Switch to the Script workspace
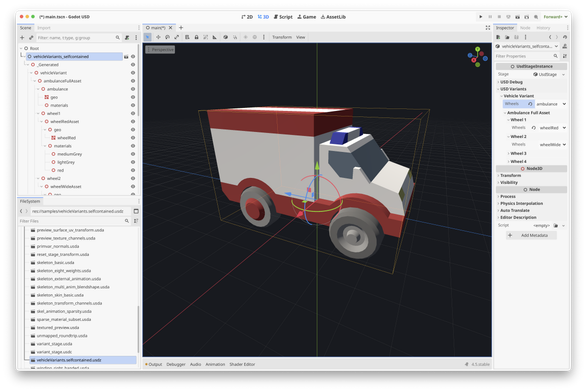Image resolution: width=587 pixels, height=392 pixels. click(x=283, y=17)
